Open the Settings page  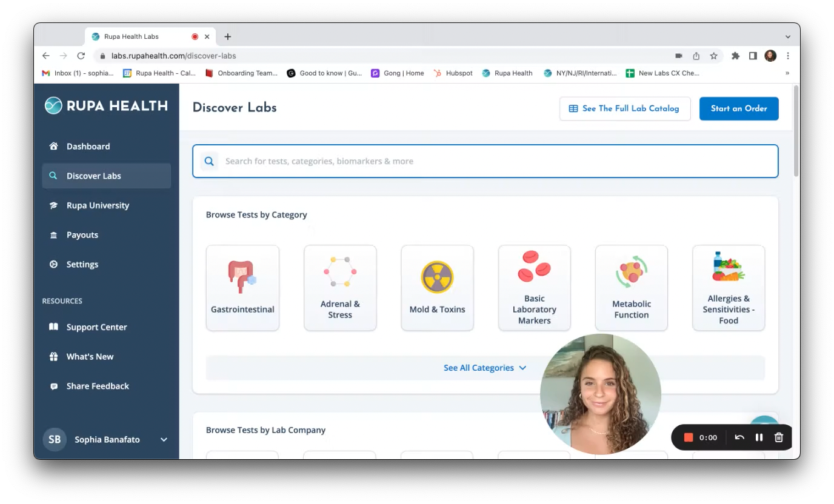(82, 264)
